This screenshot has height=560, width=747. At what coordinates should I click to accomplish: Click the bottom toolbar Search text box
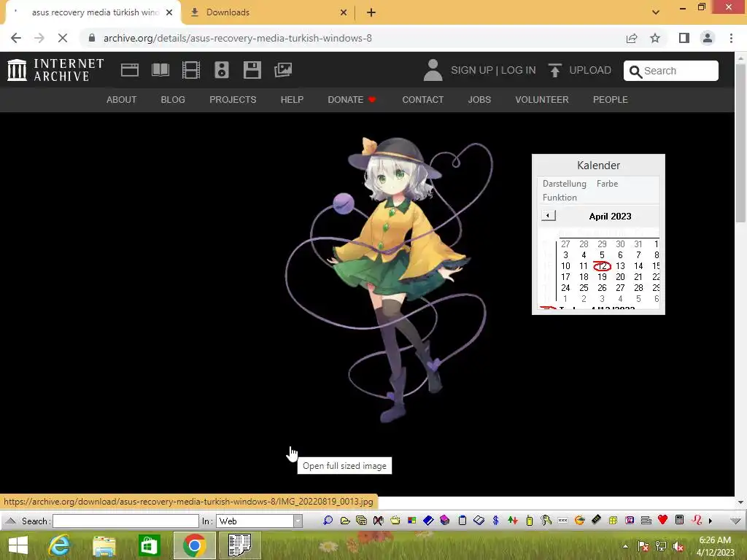click(x=125, y=521)
